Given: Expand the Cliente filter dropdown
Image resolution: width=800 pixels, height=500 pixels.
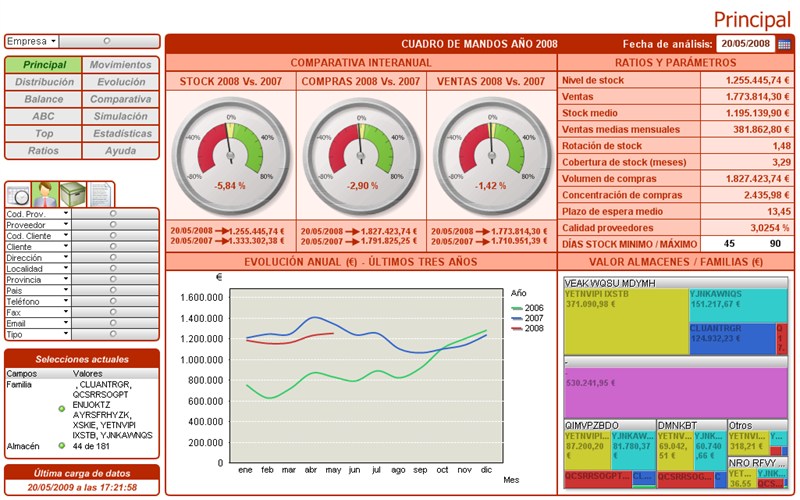Looking at the screenshot, I should tap(66, 246).
